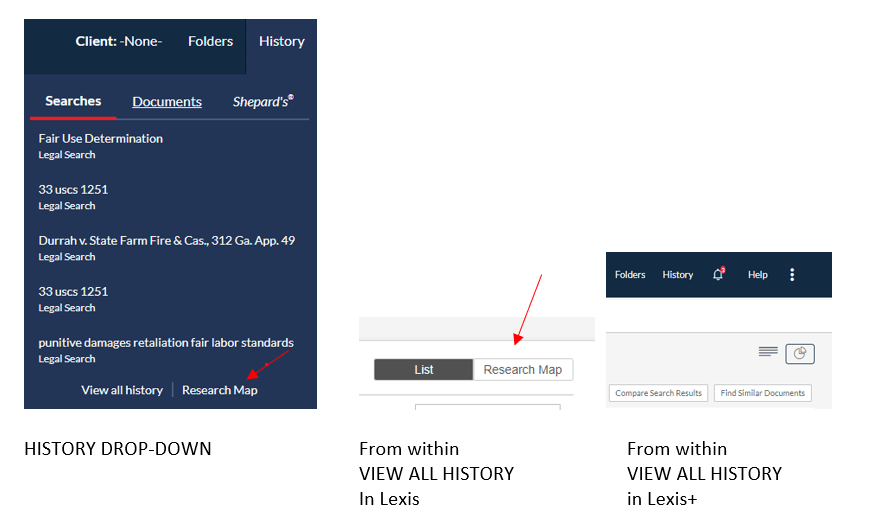Open Folders in Lexis+ top bar

(630, 275)
